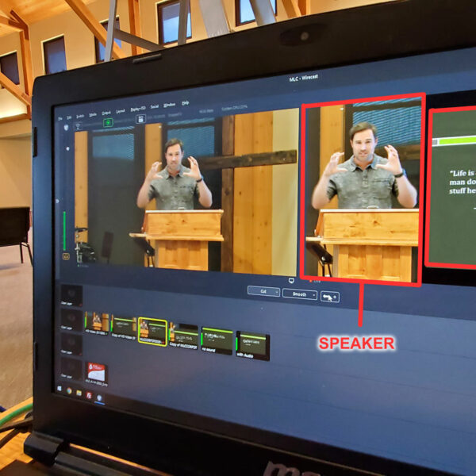The image size is (476, 476).
Task: Click the orange audio output icon below meter
Action: point(66,255)
